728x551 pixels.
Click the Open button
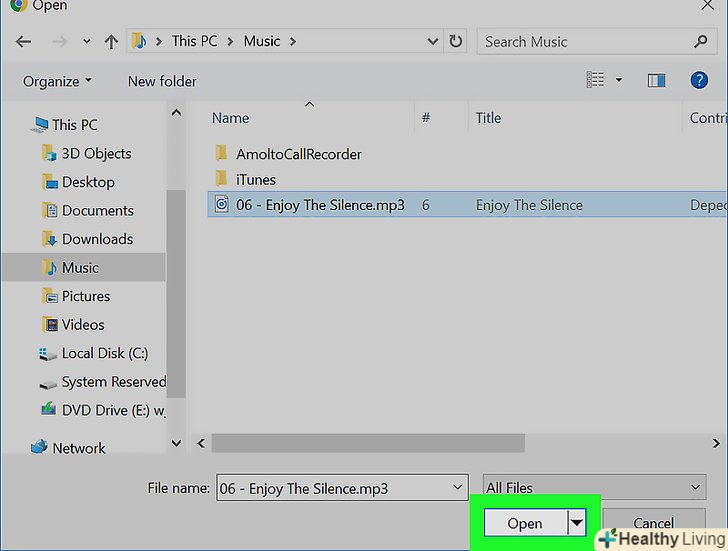coord(525,523)
